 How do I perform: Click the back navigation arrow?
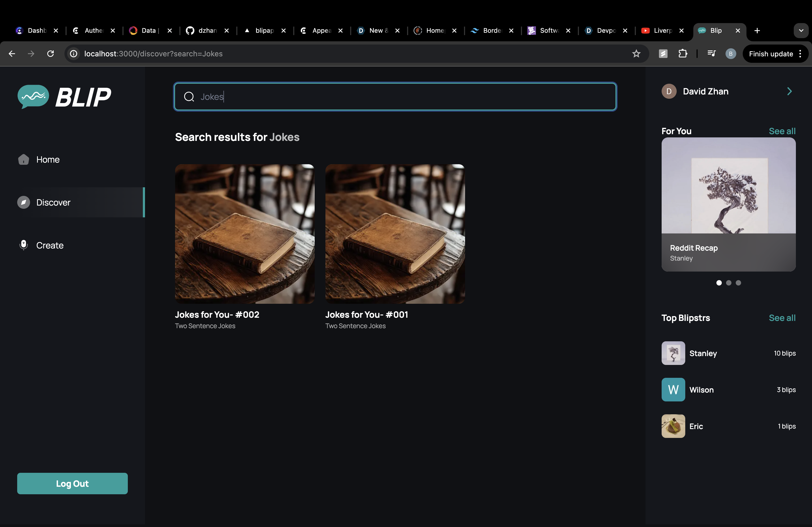point(12,53)
